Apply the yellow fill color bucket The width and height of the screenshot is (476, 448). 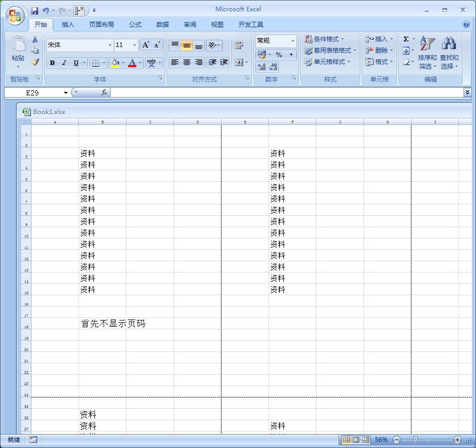115,63
